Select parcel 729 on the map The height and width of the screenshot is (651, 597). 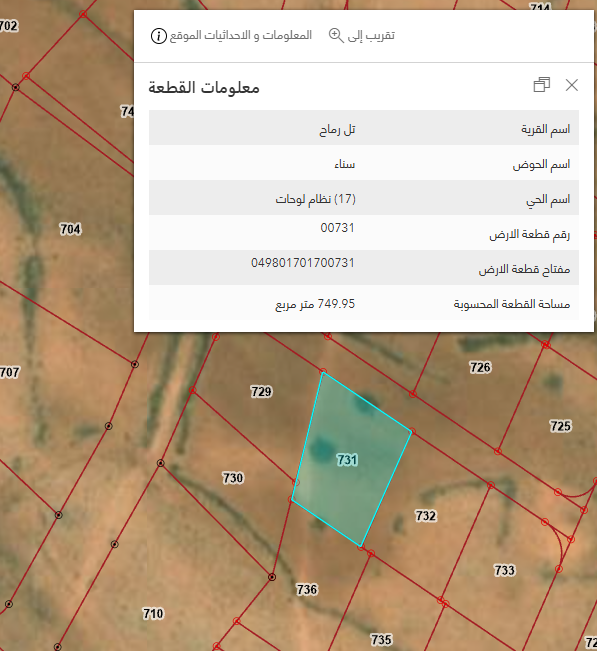(x=261, y=392)
